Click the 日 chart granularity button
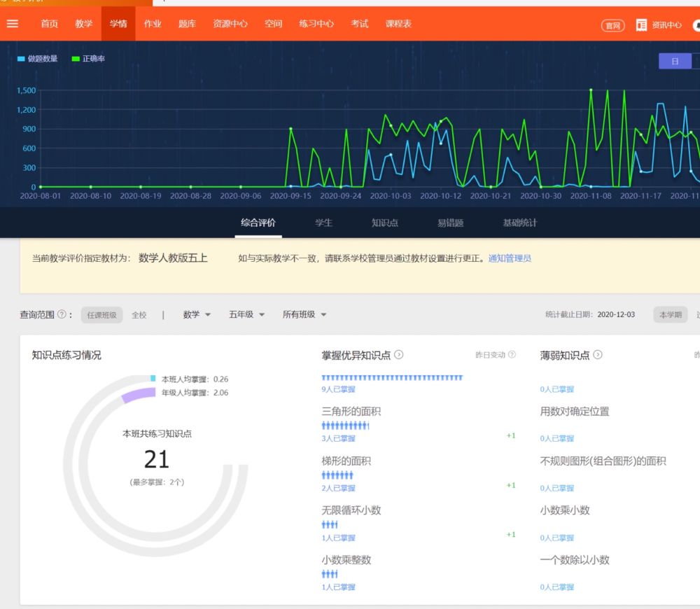The image size is (700, 609). (x=675, y=62)
